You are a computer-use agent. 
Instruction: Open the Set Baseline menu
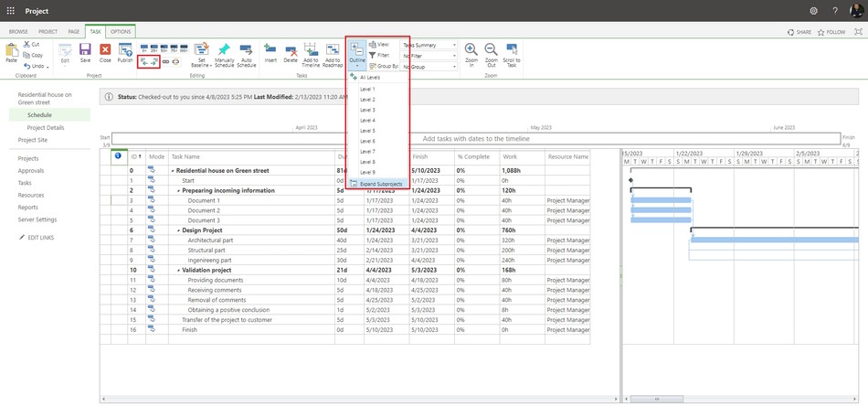click(x=202, y=55)
